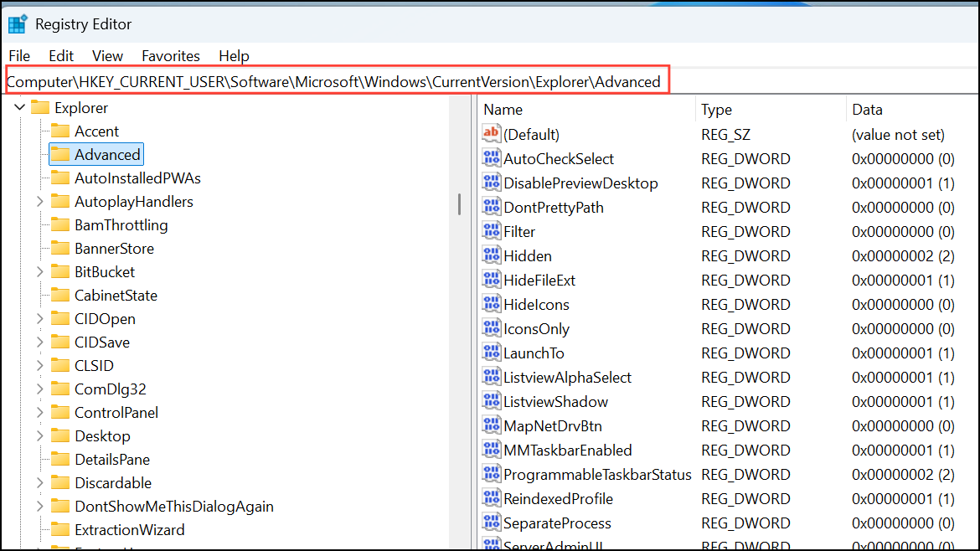Expand the Desktop key
Image resolution: width=980 pixels, height=551 pixels.
[x=40, y=436]
